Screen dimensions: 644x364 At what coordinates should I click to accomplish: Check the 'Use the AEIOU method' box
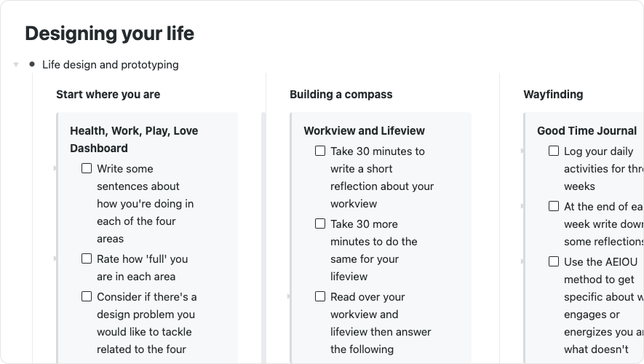click(x=554, y=261)
